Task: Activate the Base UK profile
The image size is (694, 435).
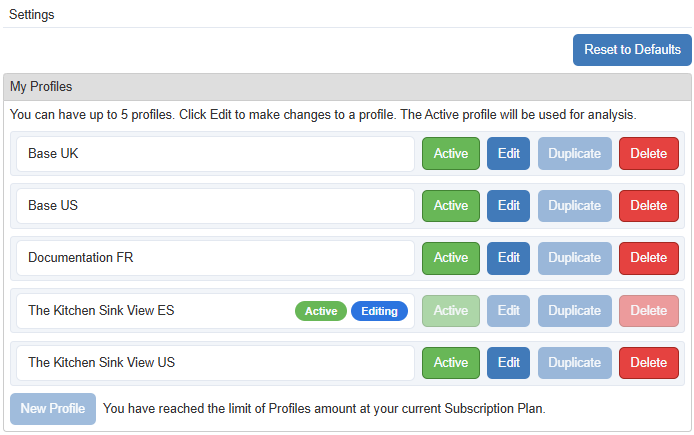Action: (450, 154)
